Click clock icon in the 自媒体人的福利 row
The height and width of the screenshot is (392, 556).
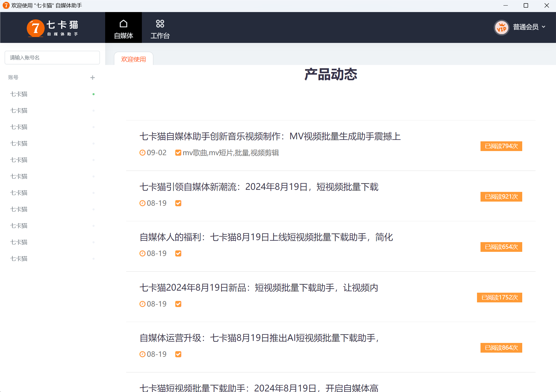[x=142, y=253]
